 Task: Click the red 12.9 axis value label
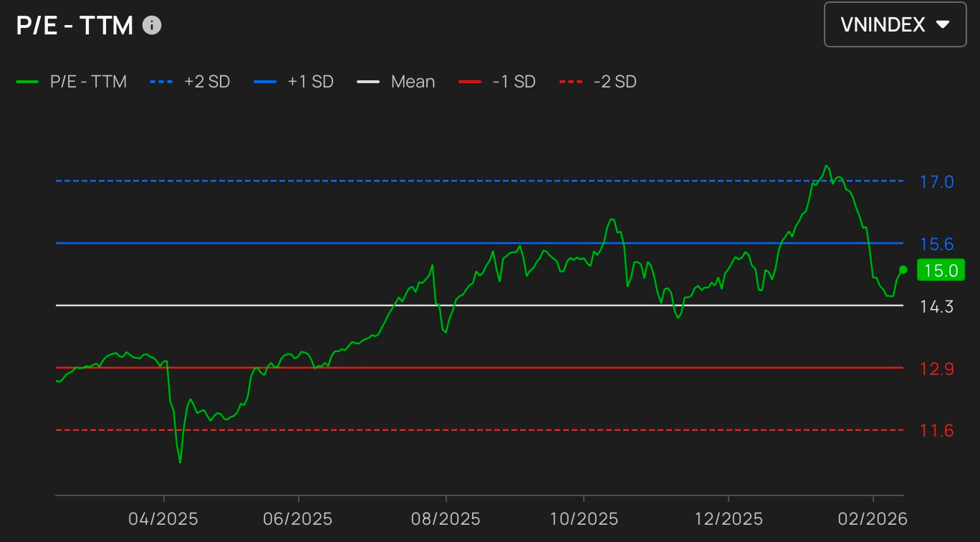(937, 369)
